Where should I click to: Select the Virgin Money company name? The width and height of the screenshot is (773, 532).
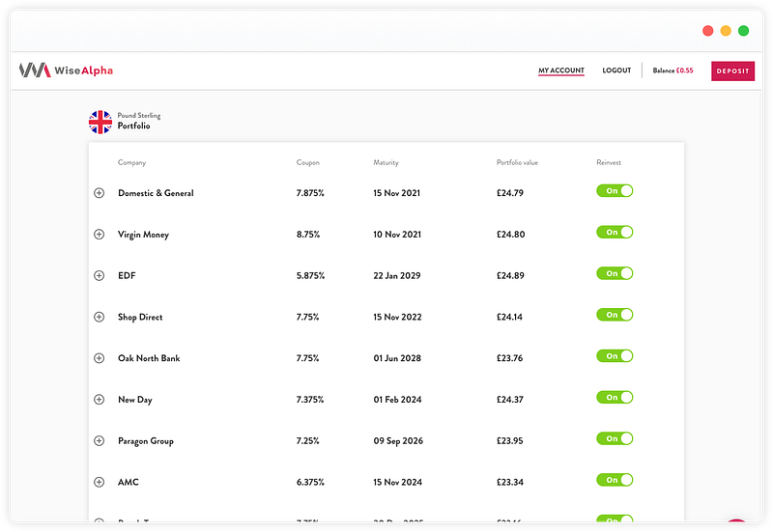point(143,235)
